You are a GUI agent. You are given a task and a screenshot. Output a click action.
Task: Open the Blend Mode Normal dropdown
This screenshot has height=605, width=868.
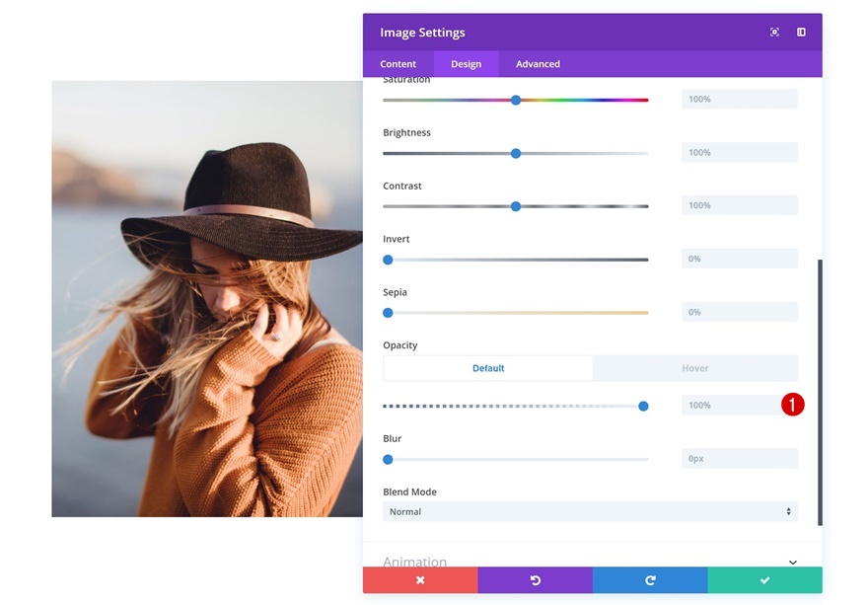[590, 512]
